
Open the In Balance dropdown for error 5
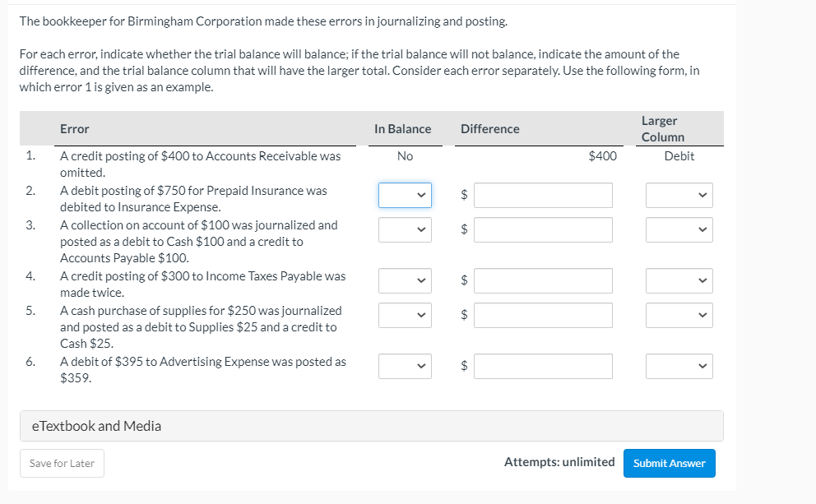coord(405,315)
